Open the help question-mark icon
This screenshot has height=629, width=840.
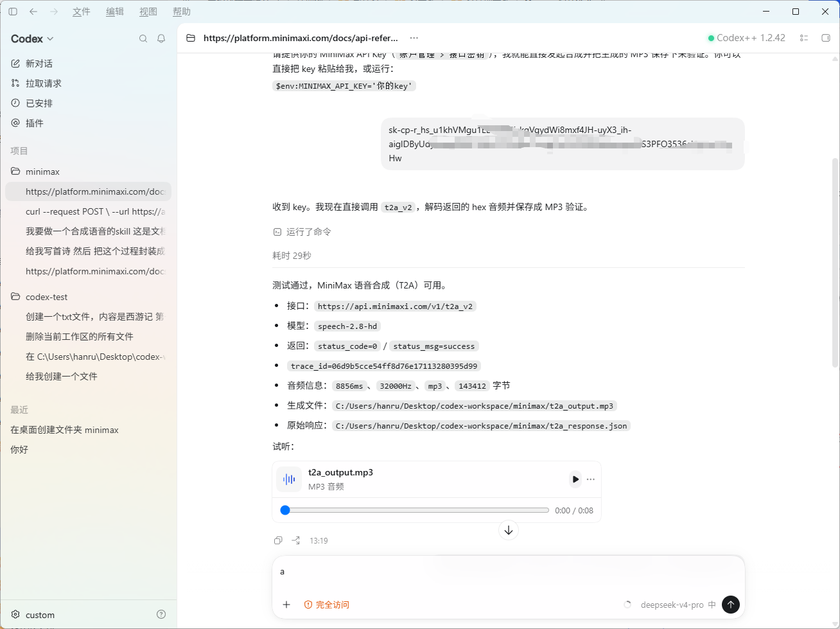pyautogui.click(x=161, y=614)
